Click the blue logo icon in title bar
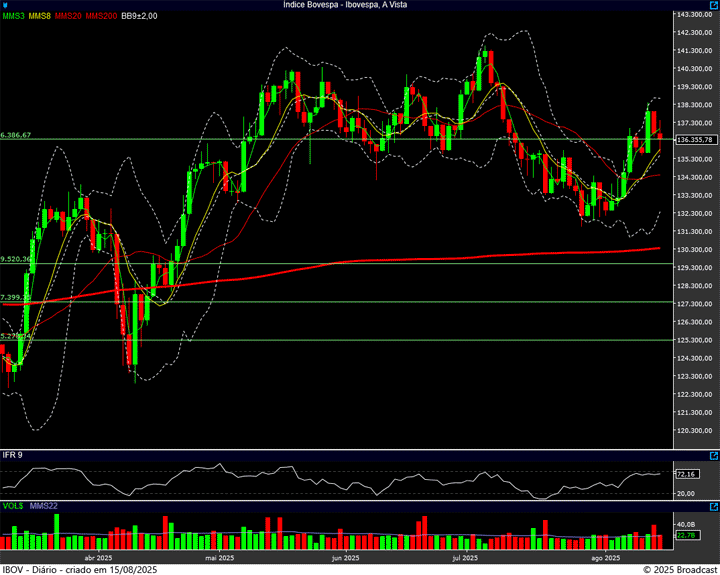Viewport: 720px width, 575px height. point(5,5)
